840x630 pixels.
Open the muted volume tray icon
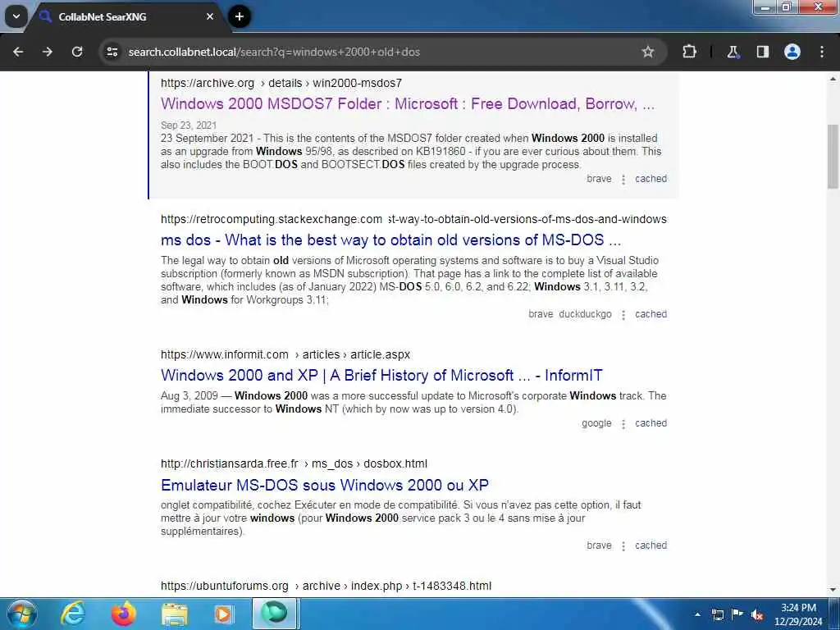(x=757, y=614)
